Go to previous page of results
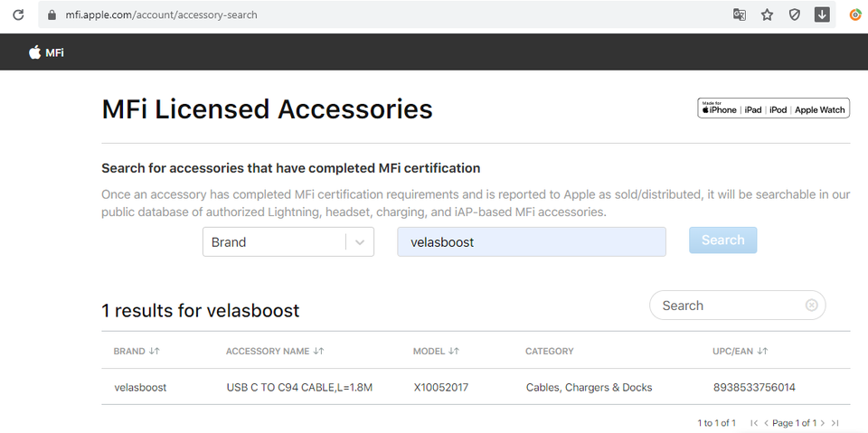The image size is (868, 433). [x=766, y=423]
